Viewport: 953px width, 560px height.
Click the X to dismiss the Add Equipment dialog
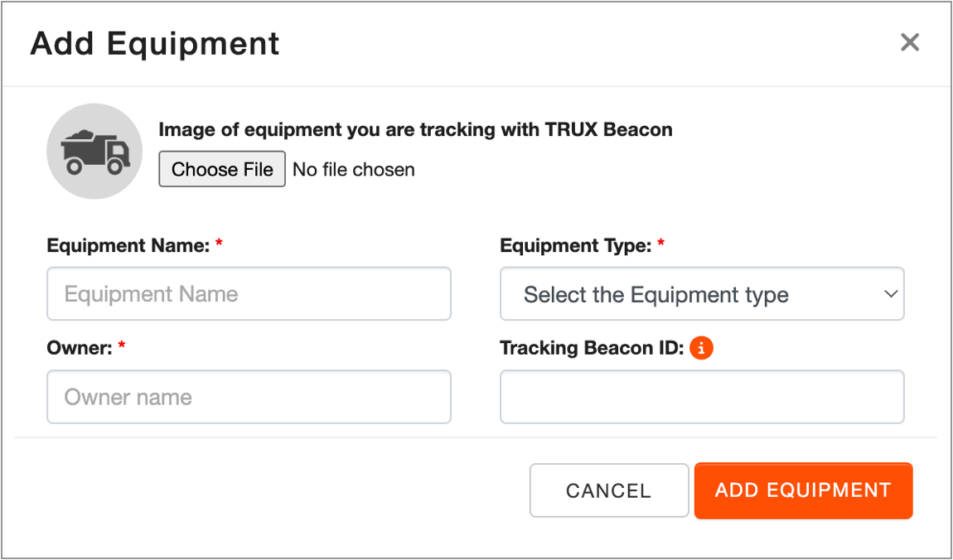[x=910, y=42]
